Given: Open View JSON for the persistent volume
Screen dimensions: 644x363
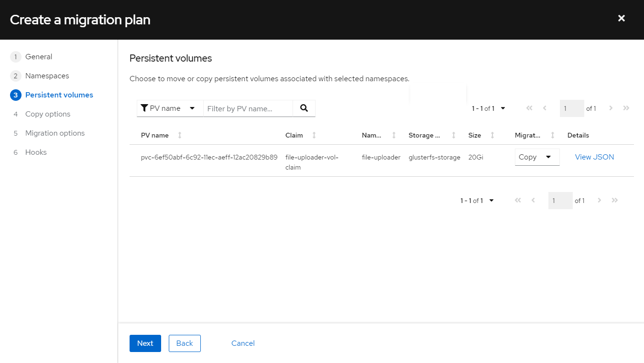Looking at the screenshot, I should click(x=594, y=157).
